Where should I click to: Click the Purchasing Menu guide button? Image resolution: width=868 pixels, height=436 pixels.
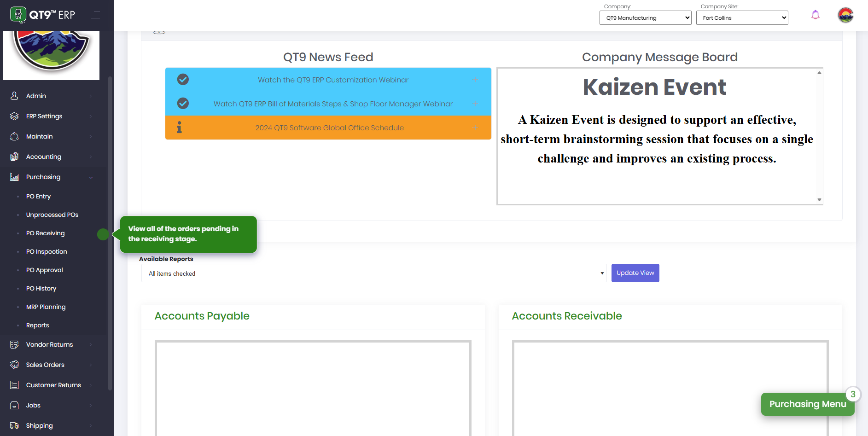807,404
